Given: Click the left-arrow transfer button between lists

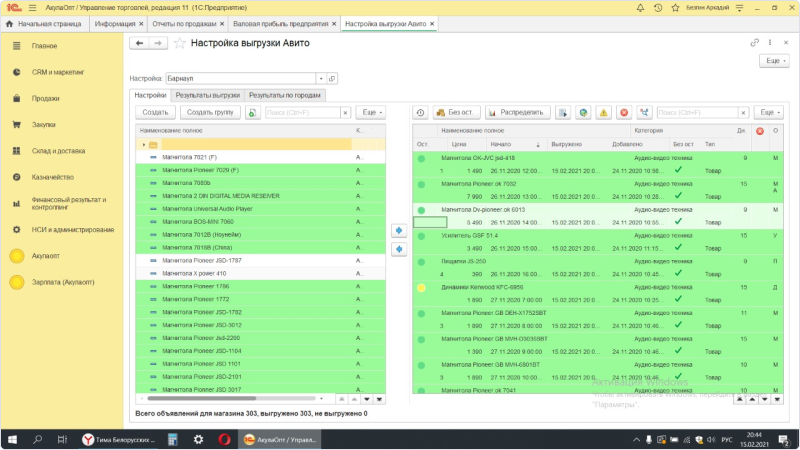Looking at the screenshot, I should click(x=400, y=249).
